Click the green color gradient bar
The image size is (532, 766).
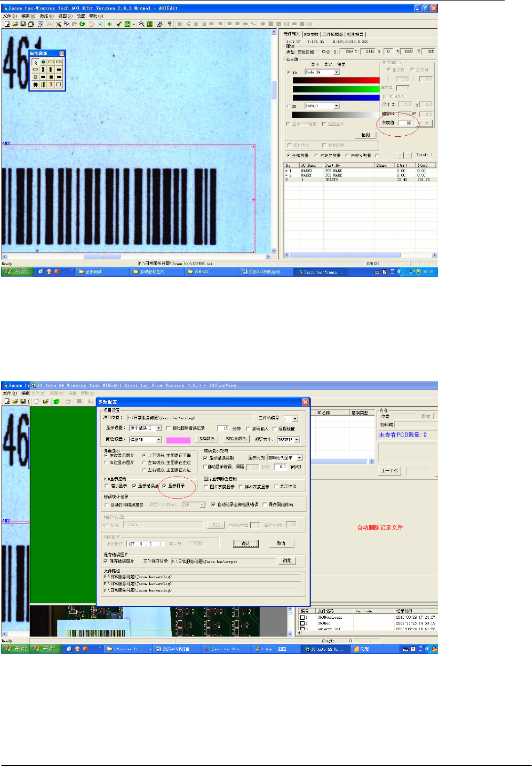tap(336, 89)
